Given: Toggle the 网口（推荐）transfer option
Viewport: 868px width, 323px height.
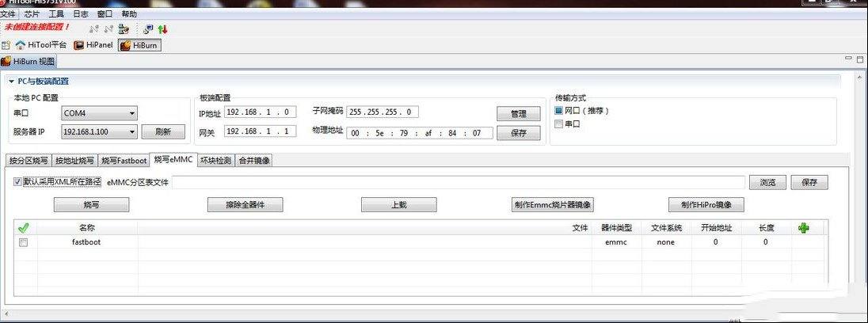Looking at the screenshot, I should [x=558, y=111].
